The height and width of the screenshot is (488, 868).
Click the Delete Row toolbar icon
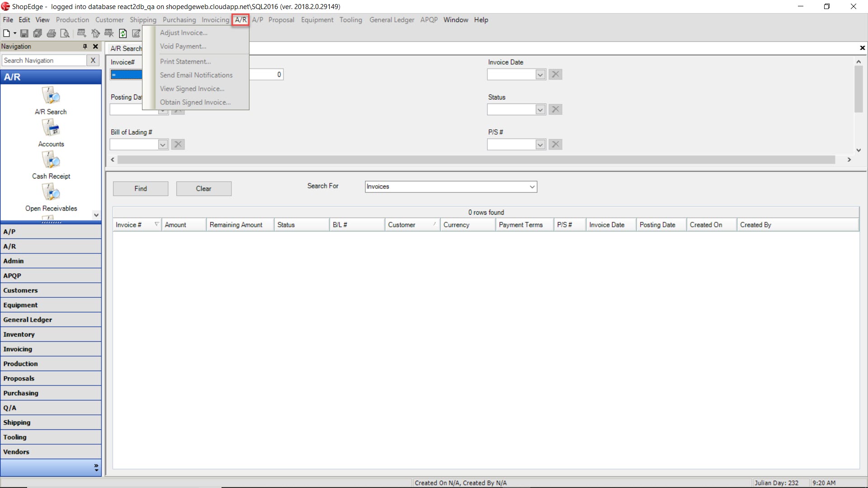[x=109, y=33]
